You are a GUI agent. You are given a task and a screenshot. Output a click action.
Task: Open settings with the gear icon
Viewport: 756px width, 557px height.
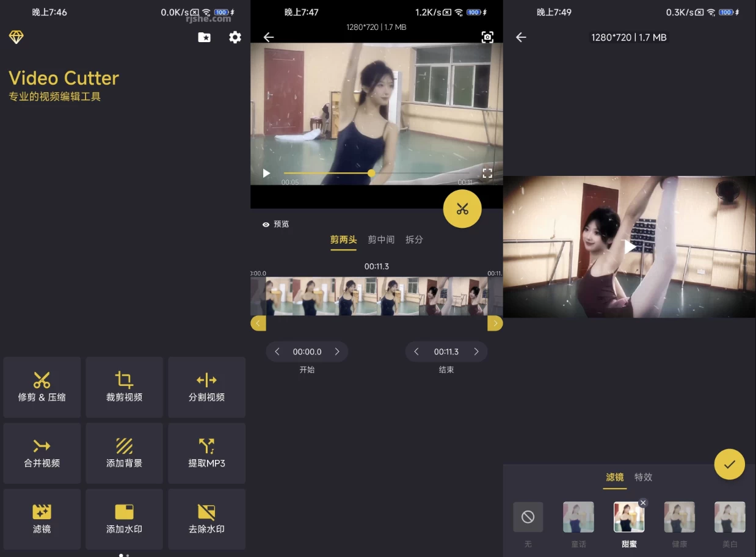(235, 37)
